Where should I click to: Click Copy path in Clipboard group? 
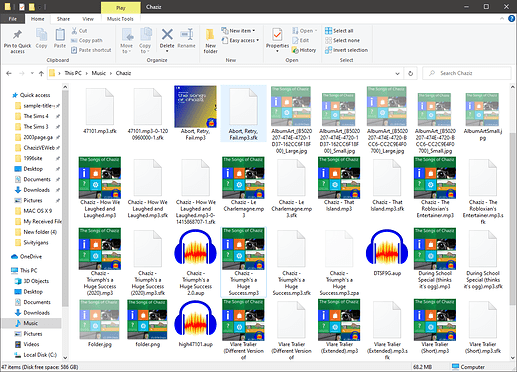click(87, 40)
